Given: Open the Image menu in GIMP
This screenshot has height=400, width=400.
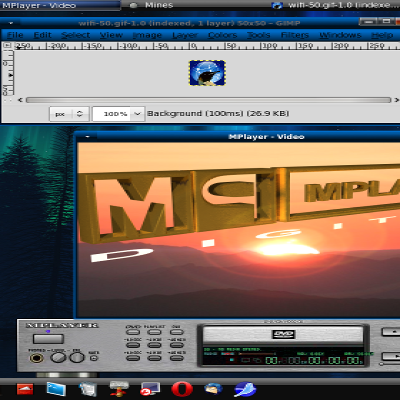Looking at the screenshot, I should point(147,35).
